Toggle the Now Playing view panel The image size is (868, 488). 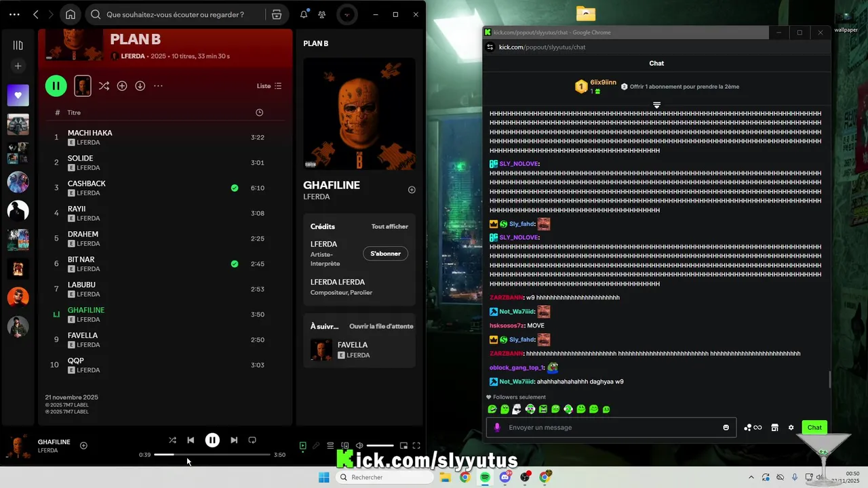(303, 445)
